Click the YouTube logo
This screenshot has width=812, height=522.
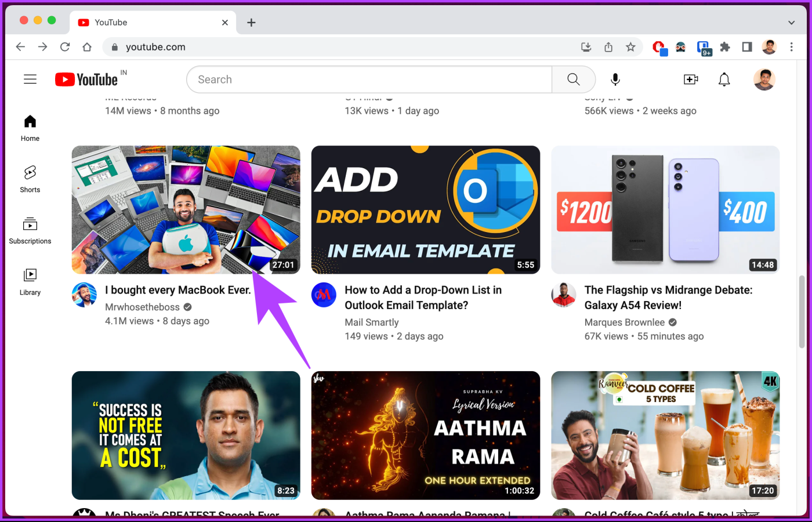point(86,79)
